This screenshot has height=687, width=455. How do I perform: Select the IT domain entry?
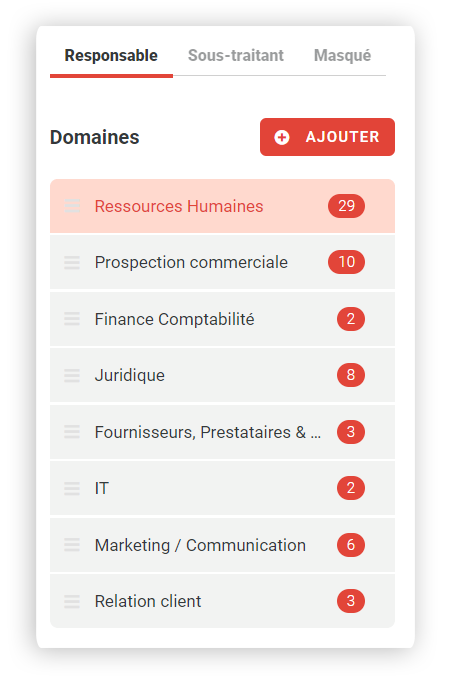(x=222, y=488)
